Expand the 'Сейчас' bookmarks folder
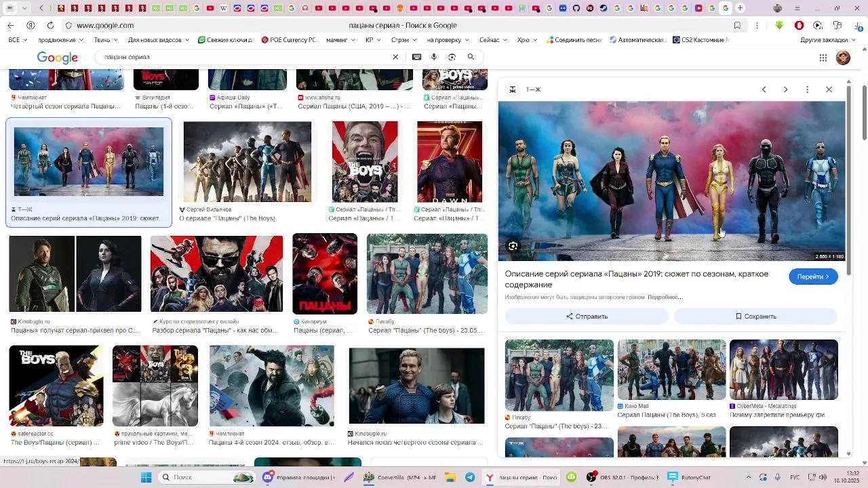 [x=493, y=40]
